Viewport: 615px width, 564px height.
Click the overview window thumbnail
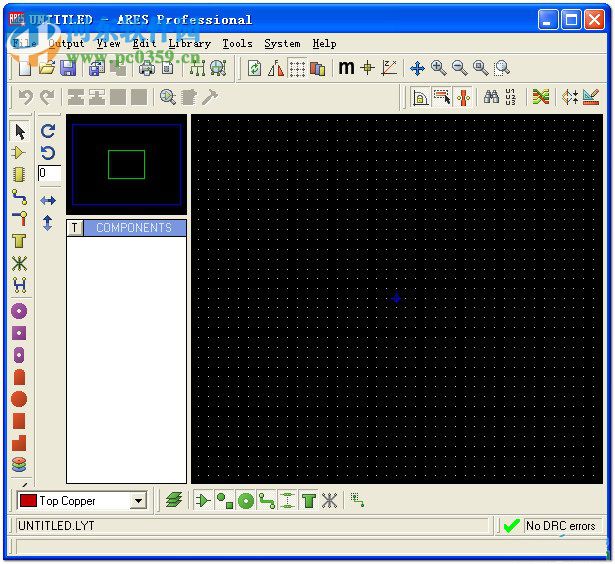126,164
